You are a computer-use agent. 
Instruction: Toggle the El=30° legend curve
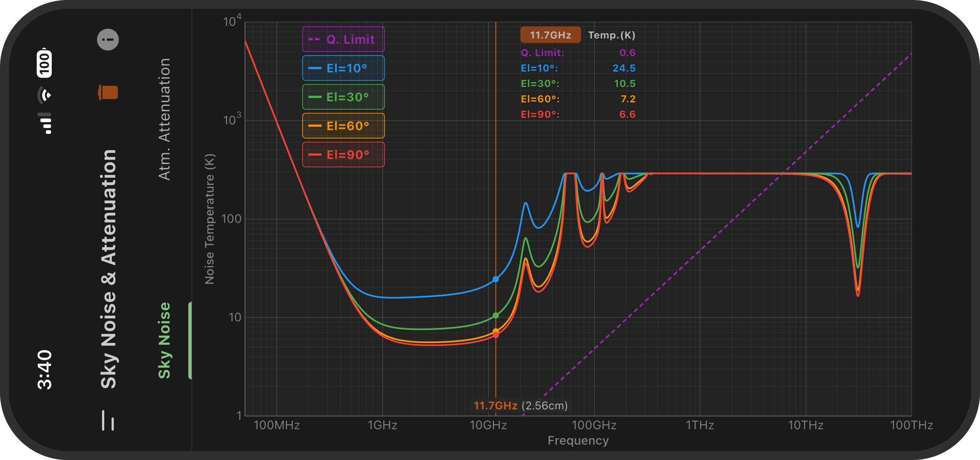coord(343,97)
